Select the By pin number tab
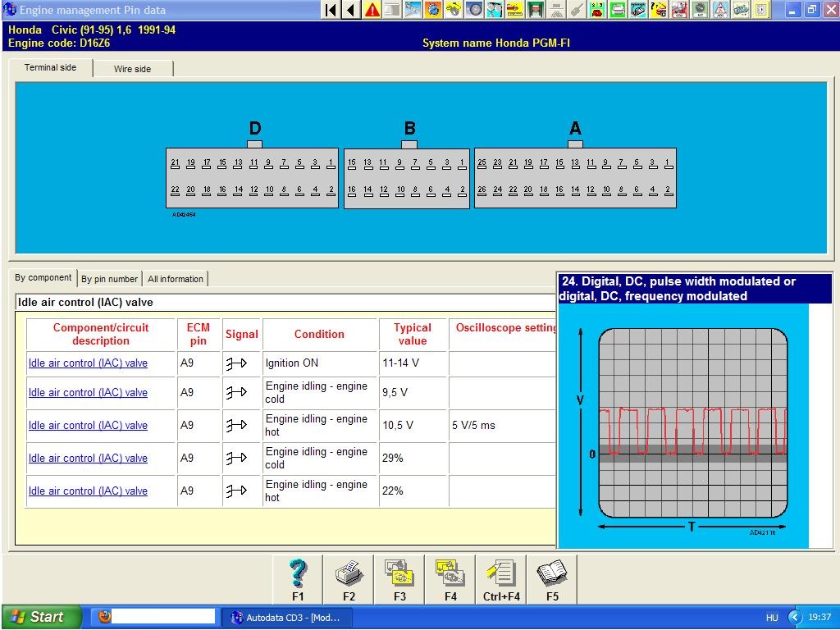Screen dimensions: 840x630 tap(109, 279)
